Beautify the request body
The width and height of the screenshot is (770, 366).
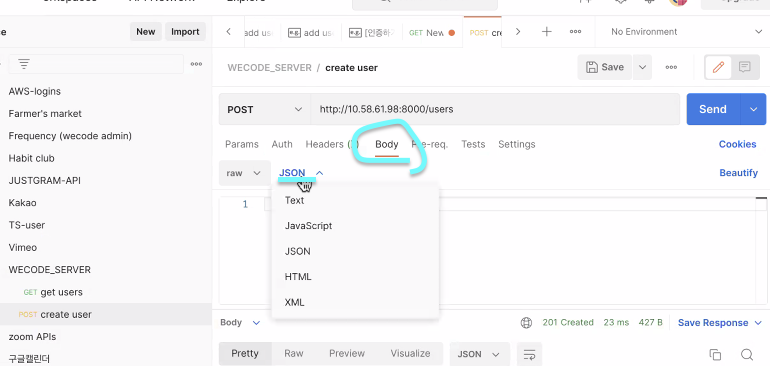coord(739,173)
